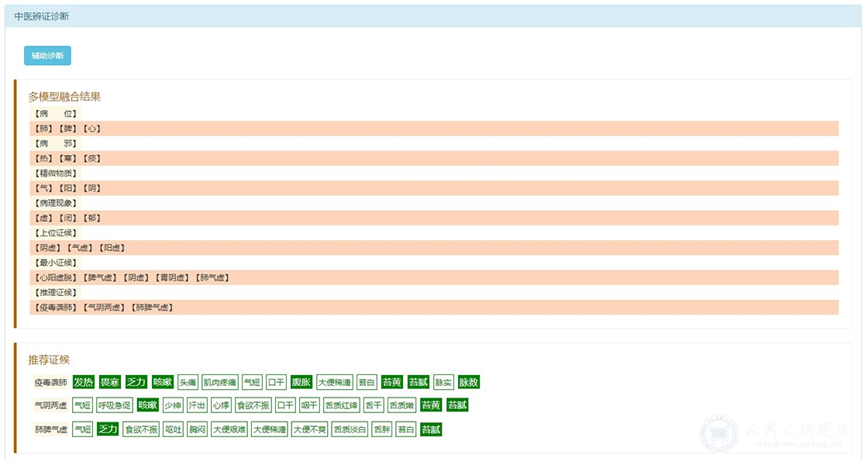Screen dimensions: 868x465
Task: Select 气短 in the 肺脾气虚 row
Action: tap(82, 429)
